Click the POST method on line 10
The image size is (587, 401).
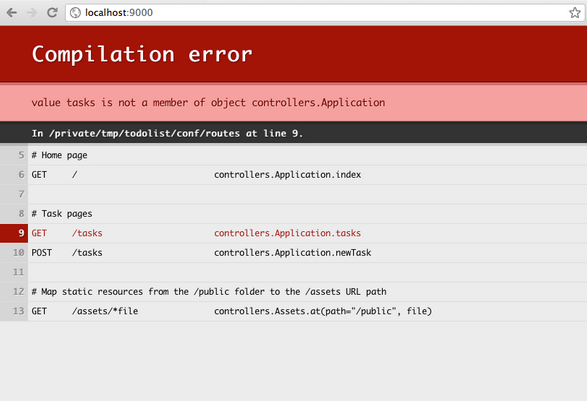(42, 253)
